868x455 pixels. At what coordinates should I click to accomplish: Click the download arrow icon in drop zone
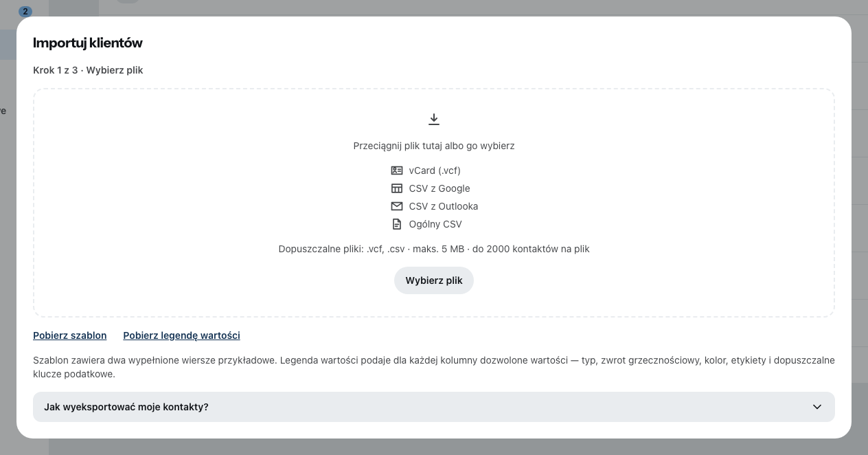point(434,120)
